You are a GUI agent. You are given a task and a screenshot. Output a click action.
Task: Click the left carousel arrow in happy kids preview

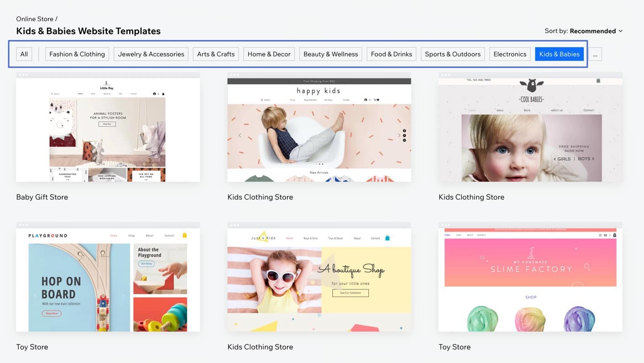click(240, 135)
